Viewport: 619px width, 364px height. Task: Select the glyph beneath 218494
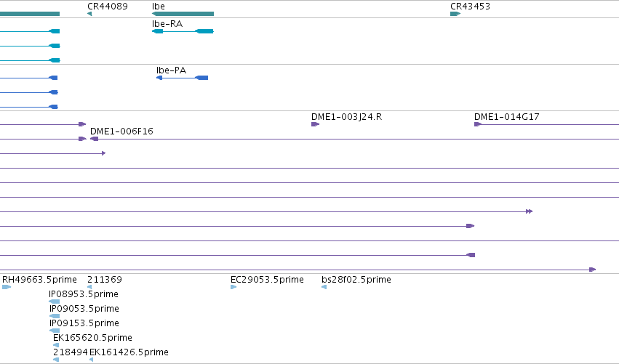click(56, 360)
